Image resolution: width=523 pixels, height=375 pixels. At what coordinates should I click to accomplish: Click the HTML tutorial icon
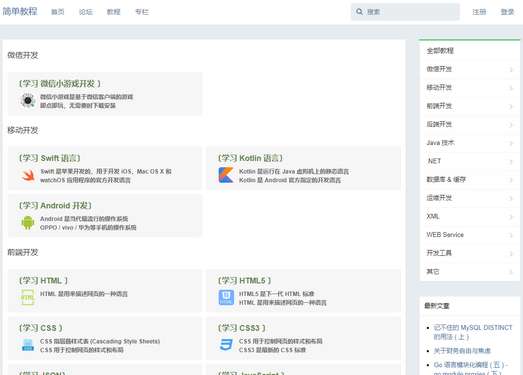(27, 298)
